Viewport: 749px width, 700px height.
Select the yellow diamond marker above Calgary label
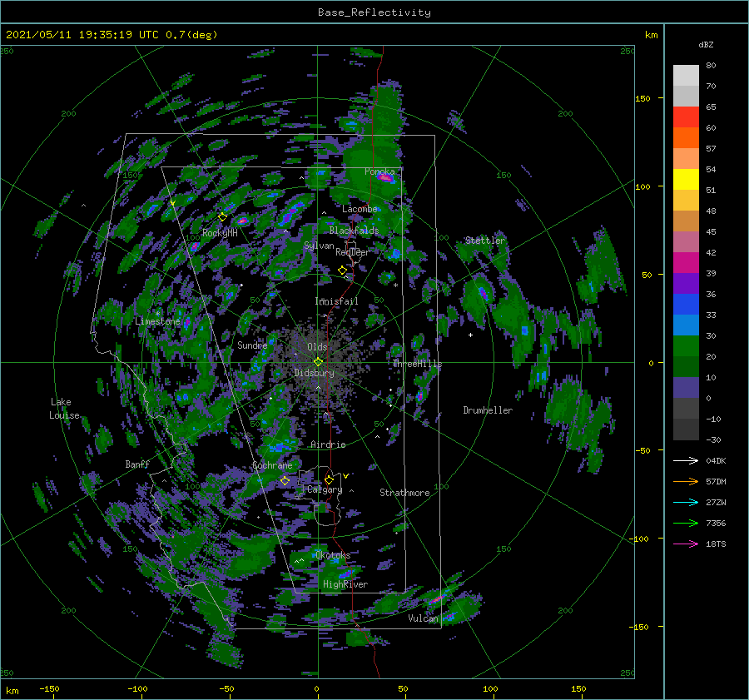pos(329,479)
